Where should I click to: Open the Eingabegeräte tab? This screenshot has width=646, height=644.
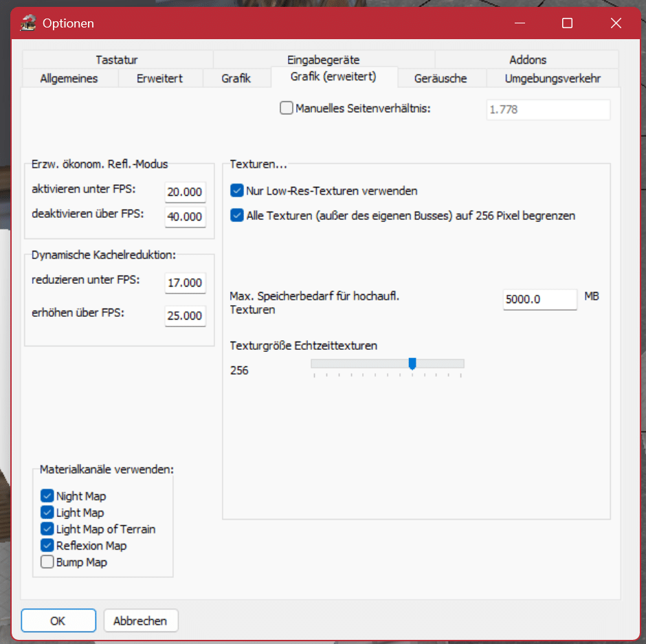[323, 60]
